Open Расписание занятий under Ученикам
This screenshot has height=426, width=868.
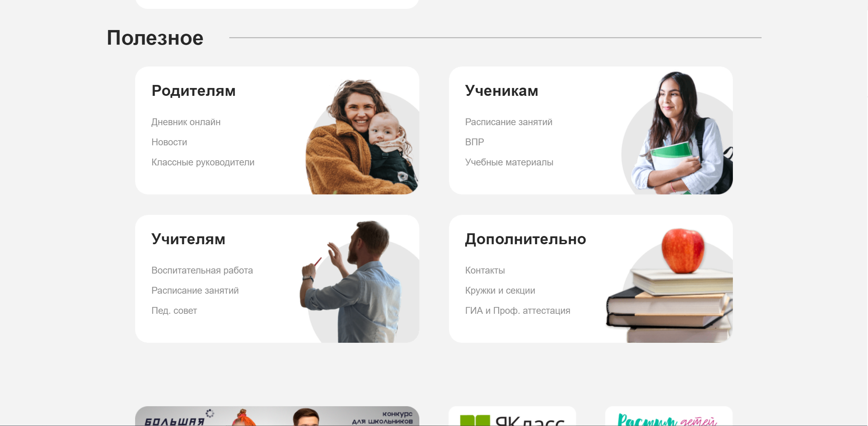point(509,122)
